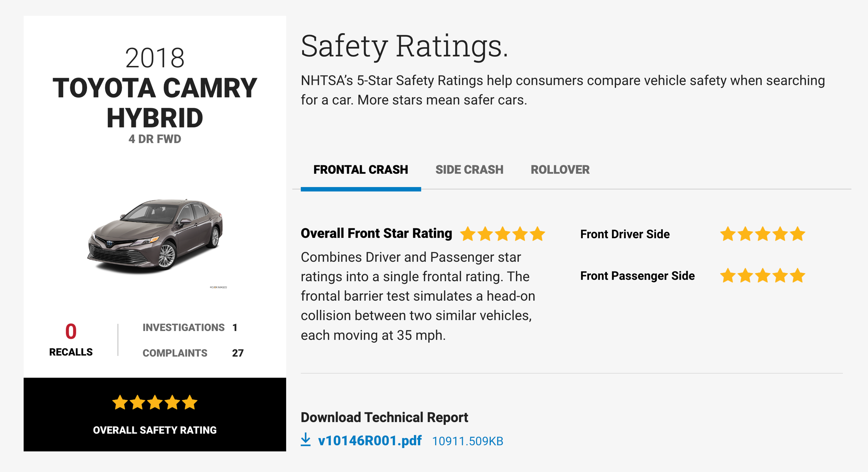Screen dimensions: 868x472
Task: Click the download arrow icon
Action: pos(306,440)
